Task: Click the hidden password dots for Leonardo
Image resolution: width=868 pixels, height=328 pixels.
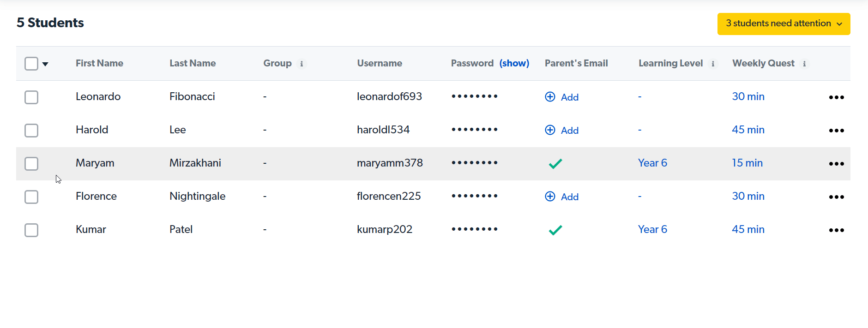Action: coord(475,96)
